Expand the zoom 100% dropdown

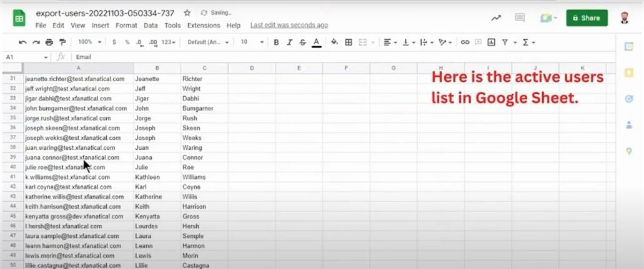point(89,42)
